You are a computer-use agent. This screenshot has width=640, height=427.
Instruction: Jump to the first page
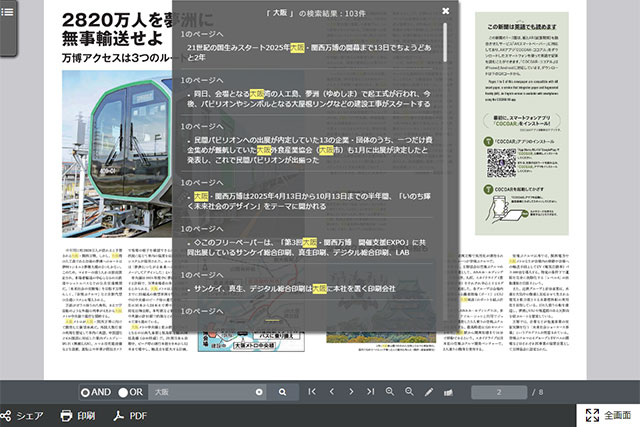312,391
